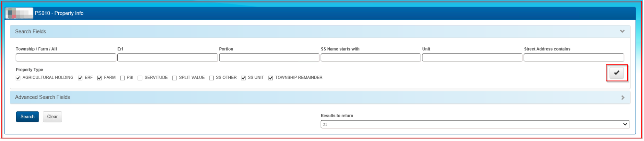Tick the SERVITUDE checkbox
The image size is (644, 141).
pos(140,78)
